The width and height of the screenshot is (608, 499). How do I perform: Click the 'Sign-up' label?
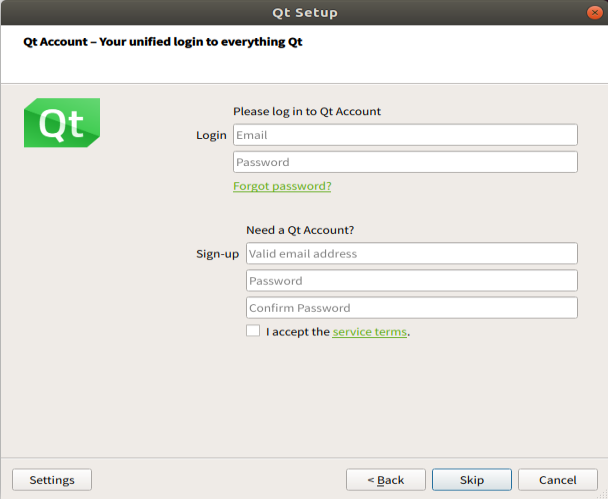(218, 254)
